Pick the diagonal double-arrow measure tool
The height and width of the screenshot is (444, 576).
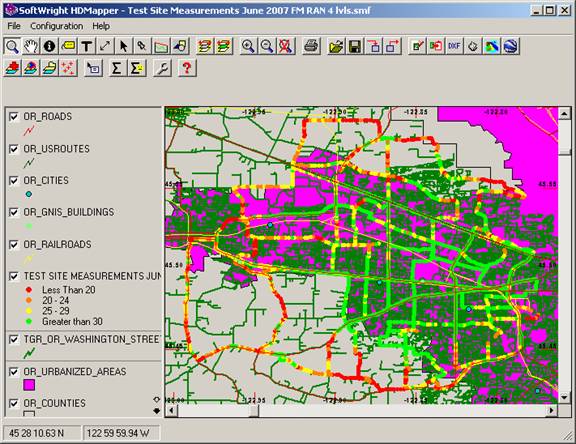[x=105, y=46]
